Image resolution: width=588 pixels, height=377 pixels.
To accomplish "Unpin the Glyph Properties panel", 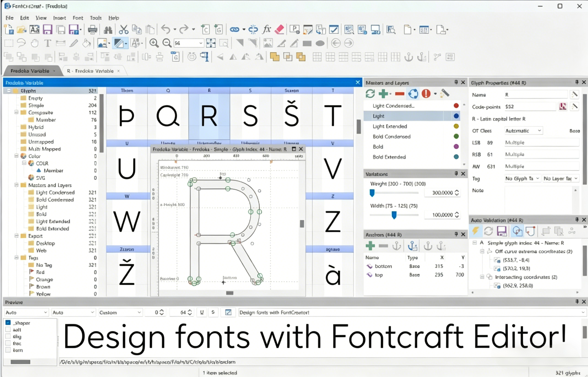I will (576, 82).
